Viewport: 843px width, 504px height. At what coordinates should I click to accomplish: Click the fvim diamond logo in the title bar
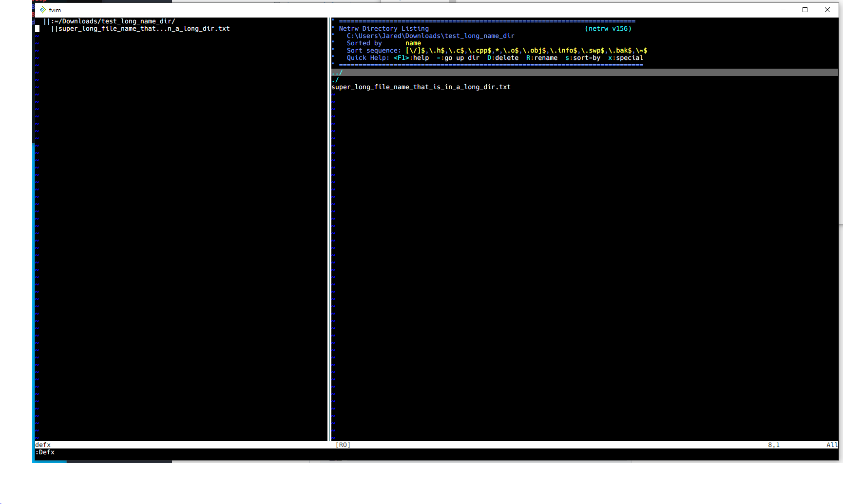click(43, 10)
